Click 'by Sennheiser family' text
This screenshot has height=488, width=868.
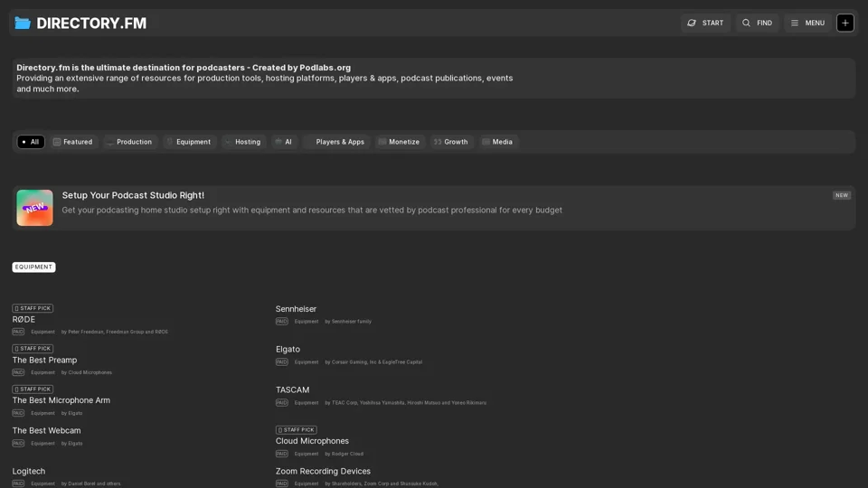(348, 322)
